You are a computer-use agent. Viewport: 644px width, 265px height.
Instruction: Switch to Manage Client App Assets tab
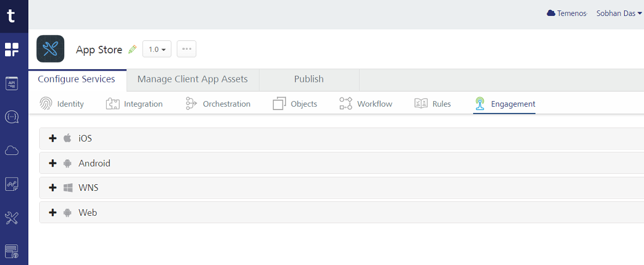tap(193, 79)
